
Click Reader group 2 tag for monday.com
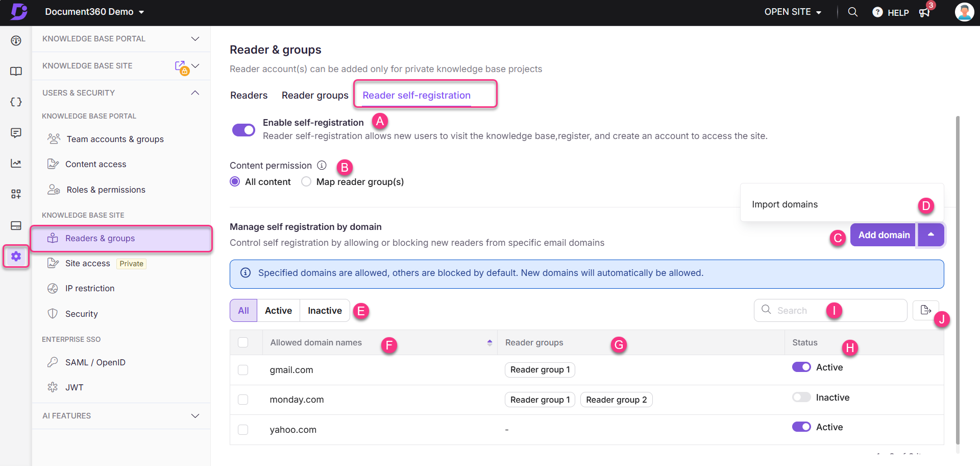point(616,400)
